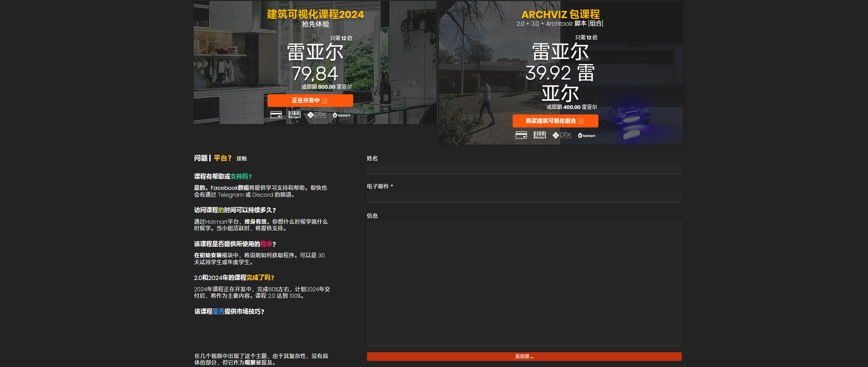Click the external-link icon on 购买建筑可视化组合 button
The image size is (868, 367).
click(x=581, y=121)
